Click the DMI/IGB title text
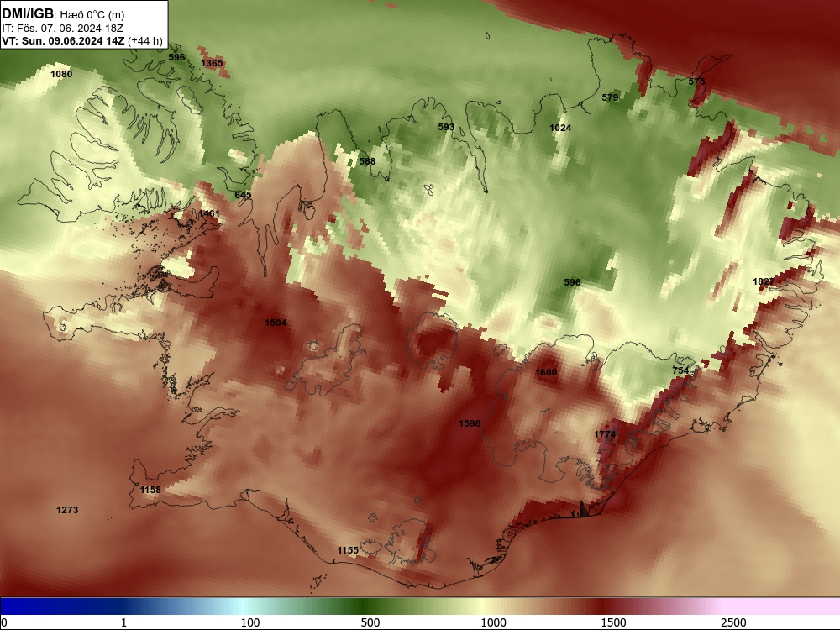This screenshot has height=630, width=840. tap(28, 14)
